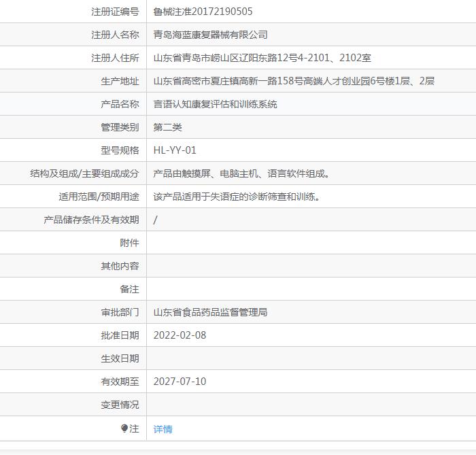The image size is (476, 455).
Task: Select registration number 鲁械注准20172190505
Action: point(203,12)
